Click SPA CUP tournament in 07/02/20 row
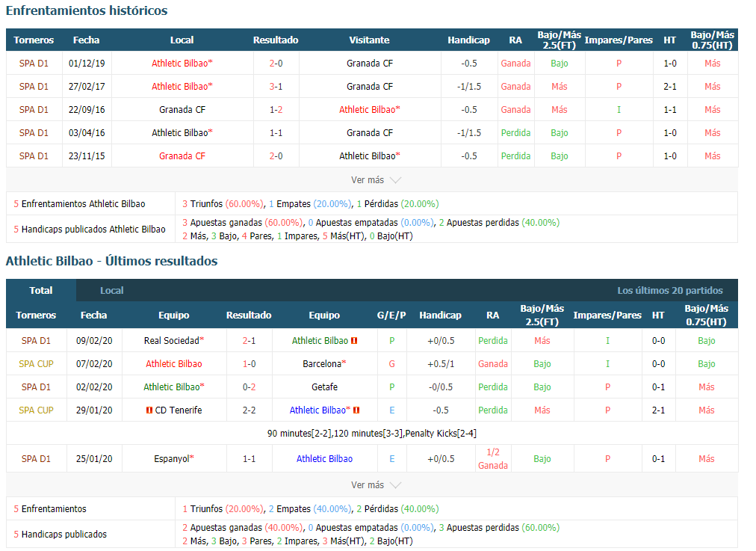This screenshot has width=756, height=551. coord(36,364)
